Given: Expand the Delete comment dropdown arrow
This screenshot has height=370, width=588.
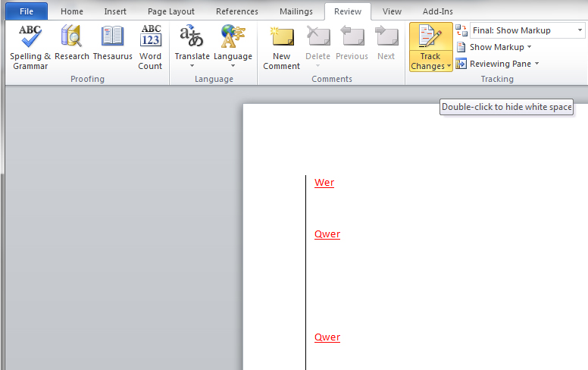Looking at the screenshot, I should point(317,66).
